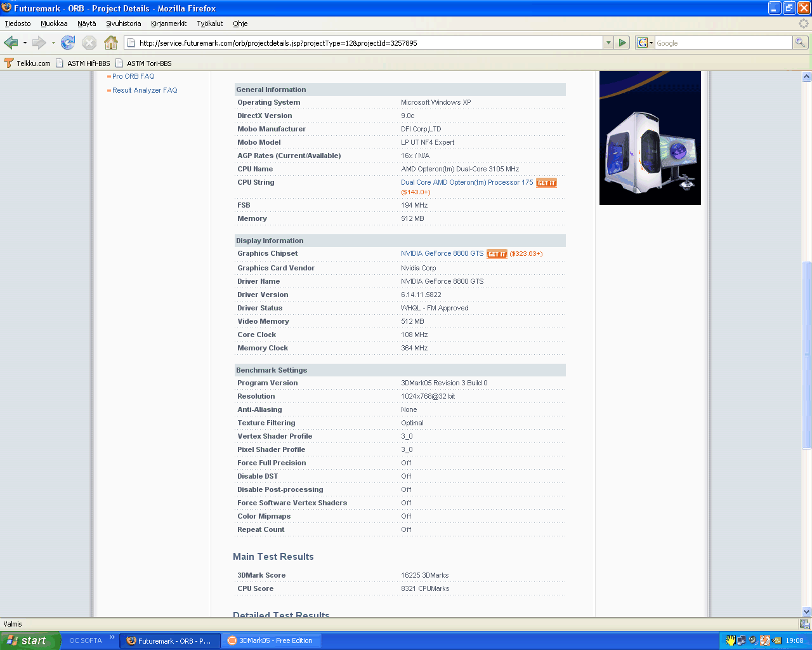
Task: Open the Muokkaa menu
Action: point(54,23)
